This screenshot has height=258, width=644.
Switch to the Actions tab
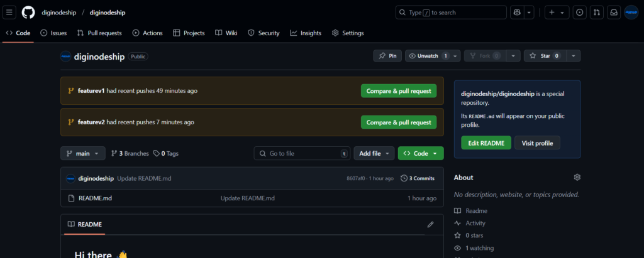click(147, 33)
